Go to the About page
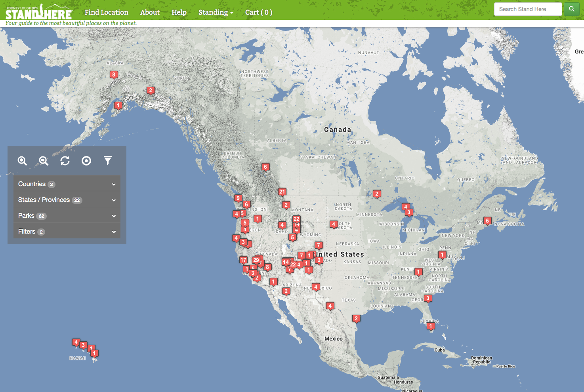 (150, 12)
